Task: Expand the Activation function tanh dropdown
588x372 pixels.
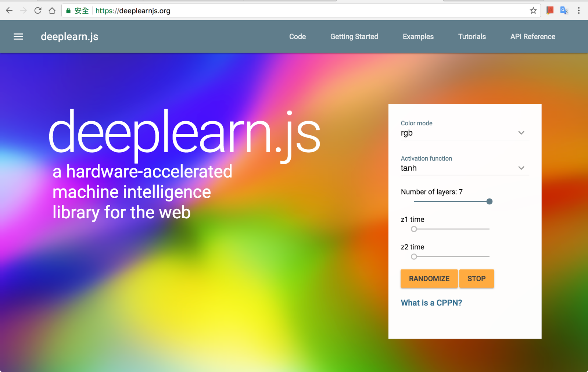Action: click(465, 168)
